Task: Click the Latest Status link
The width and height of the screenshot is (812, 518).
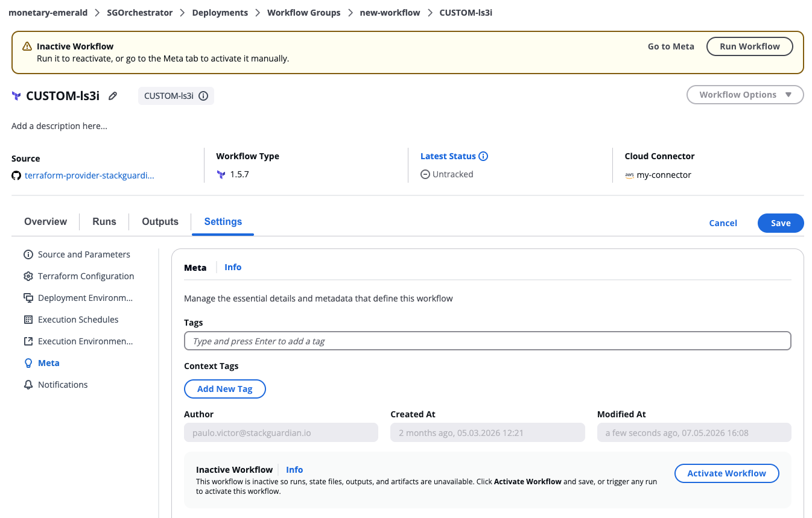Action: pos(448,156)
